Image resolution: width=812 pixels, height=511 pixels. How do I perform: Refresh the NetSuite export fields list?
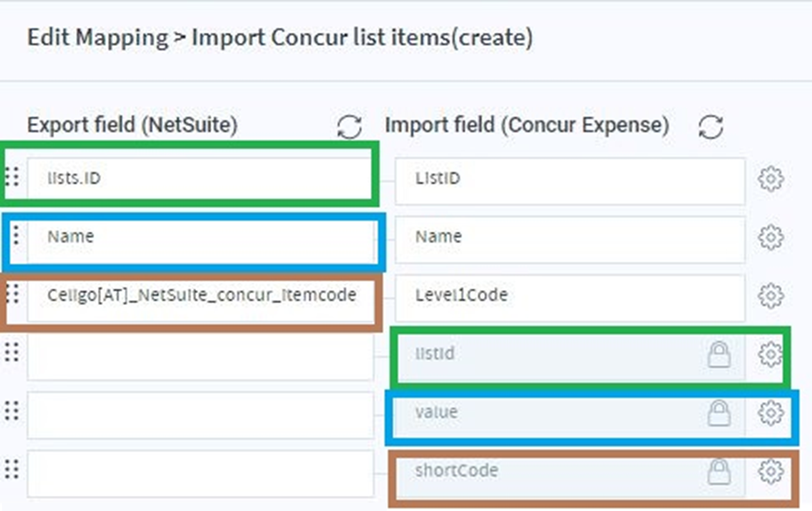[349, 126]
